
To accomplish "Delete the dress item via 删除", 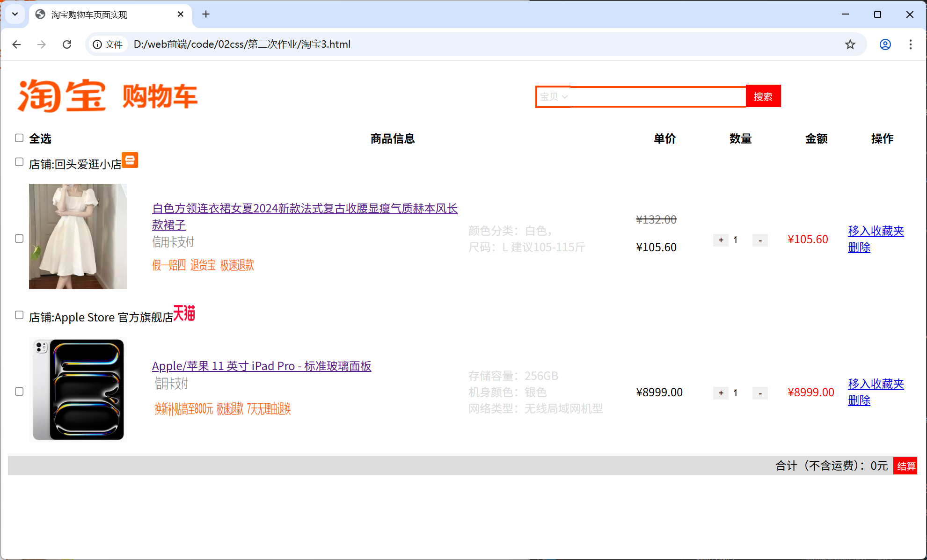I will [x=859, y=247].
